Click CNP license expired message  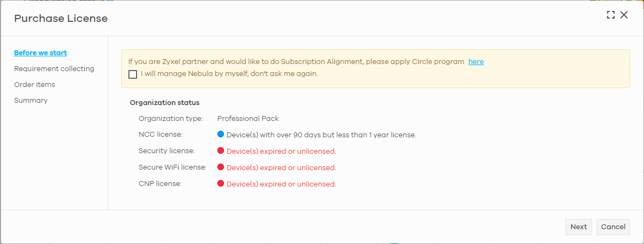281,184
